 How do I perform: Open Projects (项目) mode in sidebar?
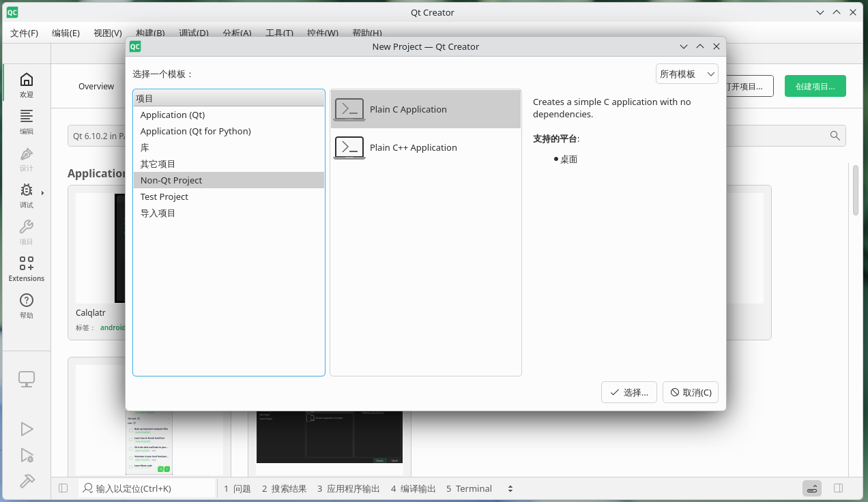pyautogui.click(x=26, y=232)
